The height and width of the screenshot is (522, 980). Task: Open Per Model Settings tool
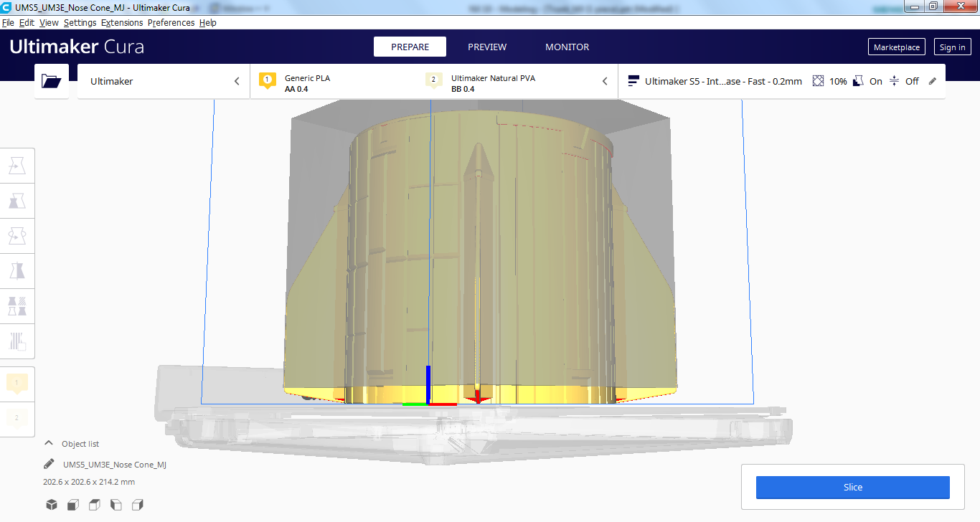[17, 305]
